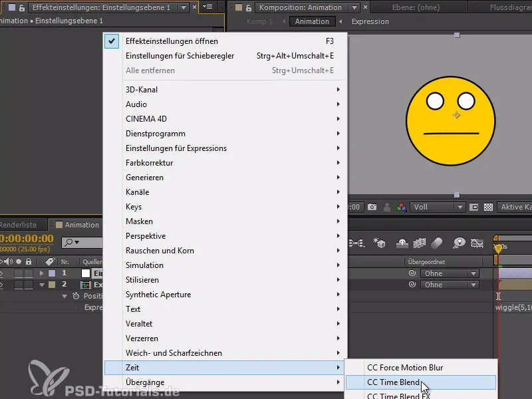Viewport: 532px width, 399px height.
Task: Open the graph editor icon
Action: pyautogui.click(x=477, y=243)
